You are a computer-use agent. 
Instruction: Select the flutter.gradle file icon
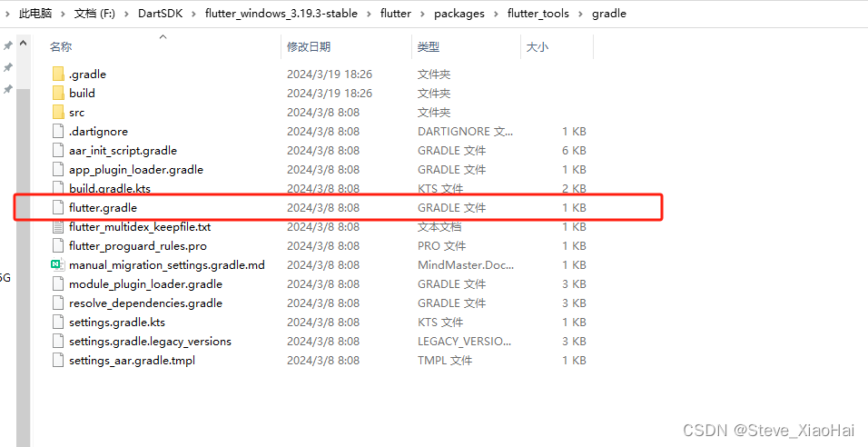(x=58, y=208)
